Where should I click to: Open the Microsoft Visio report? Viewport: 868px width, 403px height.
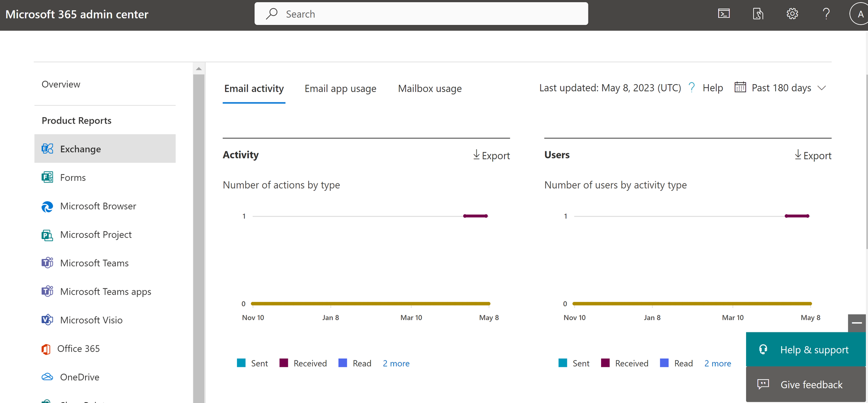pos(105,320)
